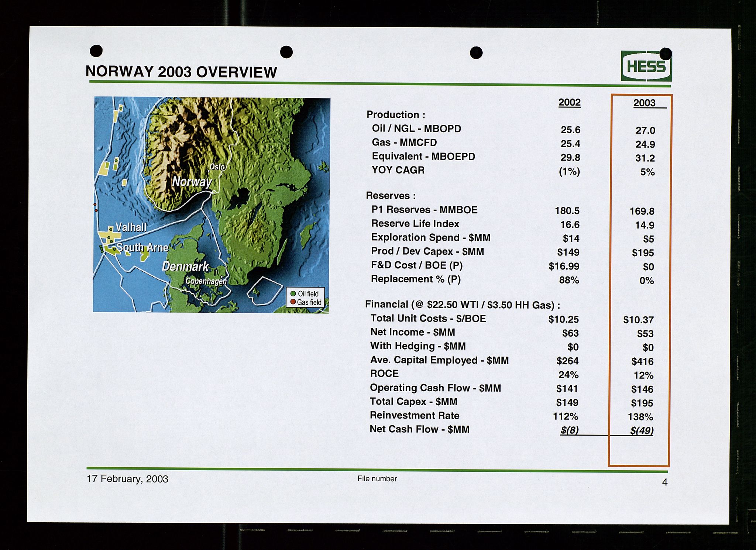Screen dimensions: 756x550
Task: Click the $416 capital employed value
Action: point(643,362)
